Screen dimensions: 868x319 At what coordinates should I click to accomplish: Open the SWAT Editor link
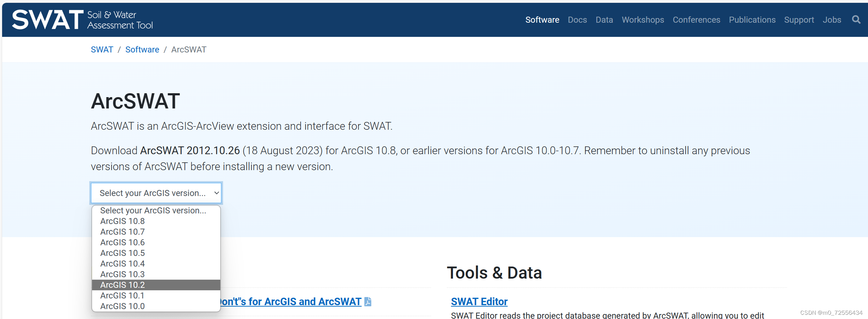(479, 301)
